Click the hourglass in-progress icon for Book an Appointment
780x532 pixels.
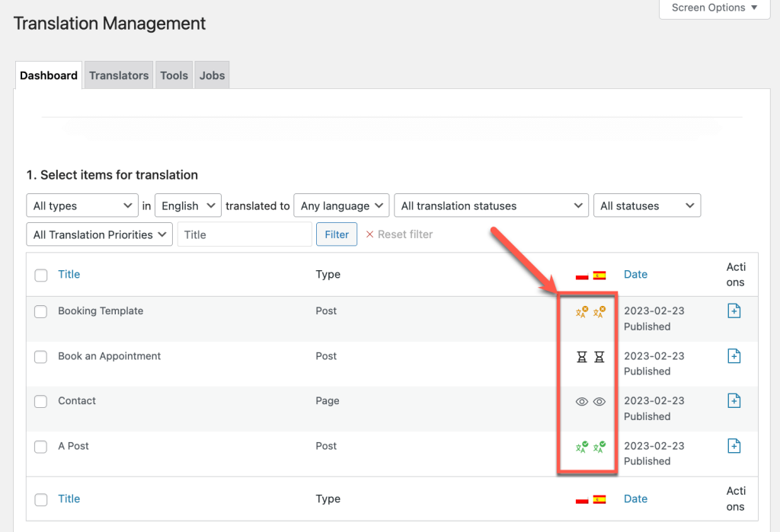581,356
